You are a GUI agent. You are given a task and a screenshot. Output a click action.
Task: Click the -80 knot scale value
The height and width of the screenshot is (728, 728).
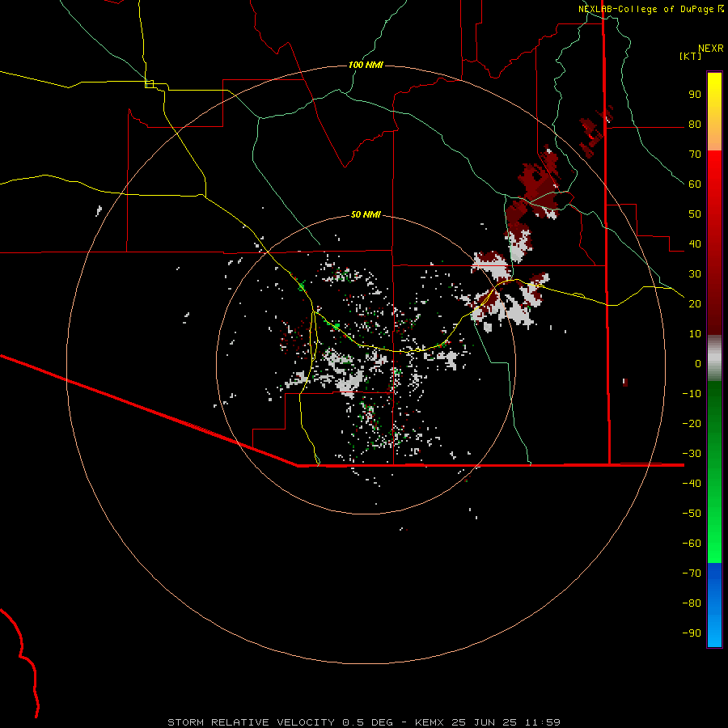692,603
